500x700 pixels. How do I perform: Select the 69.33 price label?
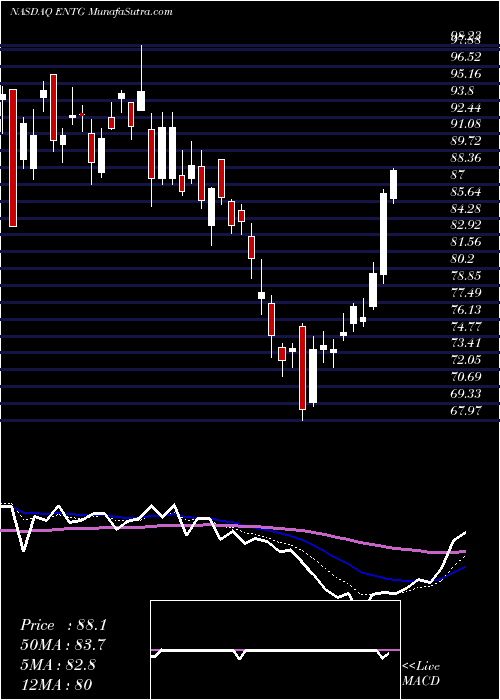coord(466,394)
